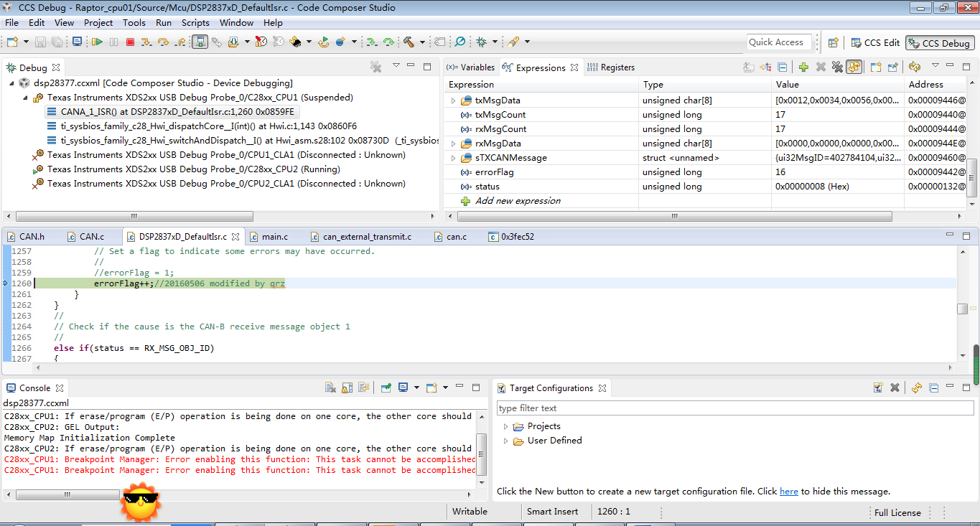Click the Console horizontal scrollbar thumb

pyautogui.click(x=67, y=495)
